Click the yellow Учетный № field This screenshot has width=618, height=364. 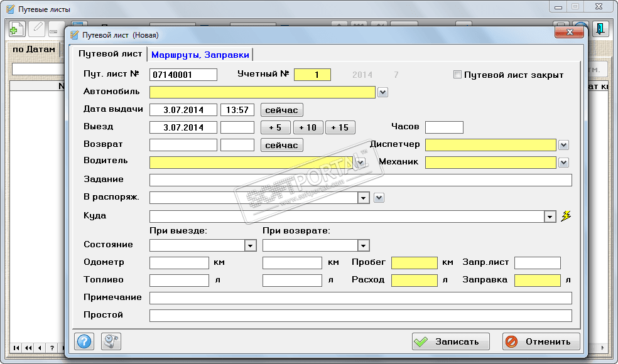point(313,75)
